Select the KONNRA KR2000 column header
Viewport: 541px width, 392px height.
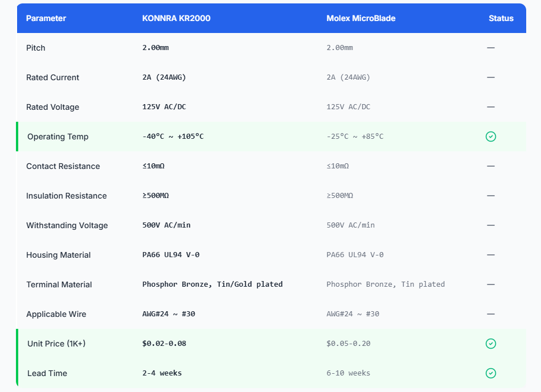coord(176,18)
